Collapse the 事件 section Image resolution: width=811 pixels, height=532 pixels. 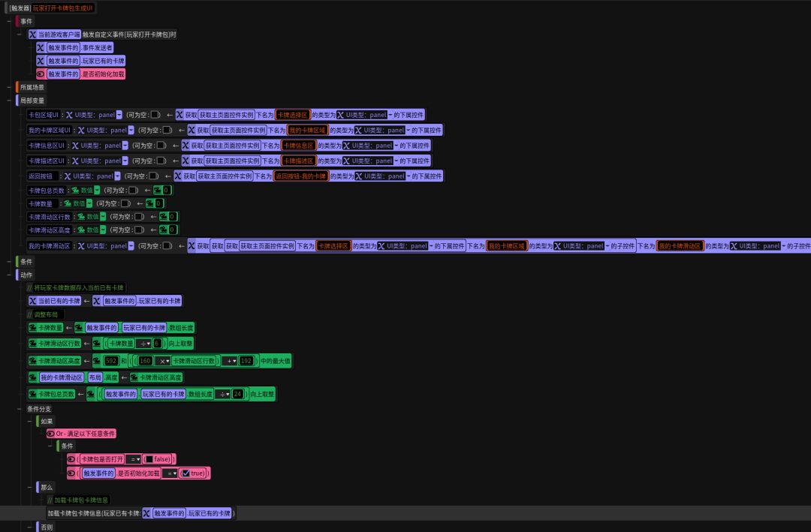point(9,21)
